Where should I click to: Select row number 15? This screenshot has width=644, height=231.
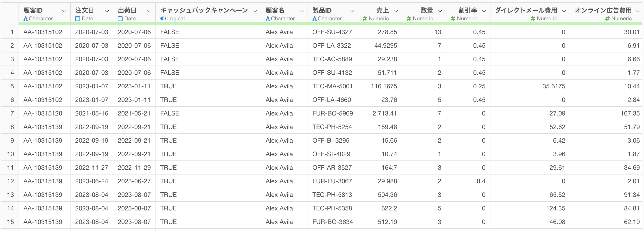10,222
